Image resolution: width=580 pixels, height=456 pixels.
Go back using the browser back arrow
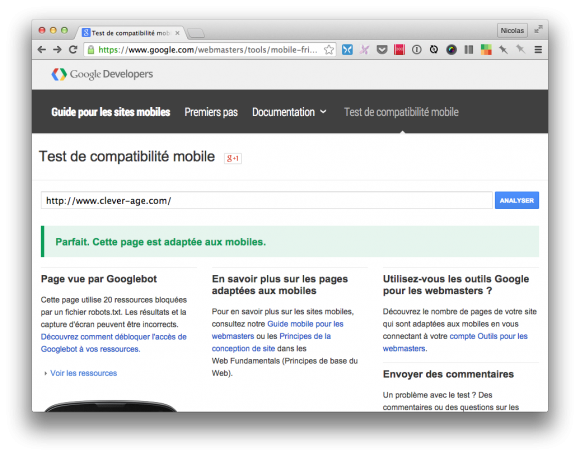pyautogui.click(x=42, y=50)
